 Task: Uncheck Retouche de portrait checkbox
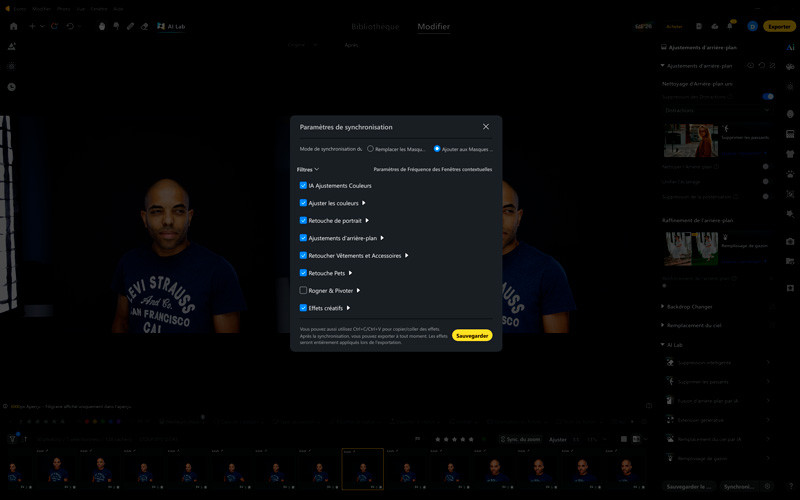pyautogui.click(x=303, y=220)
